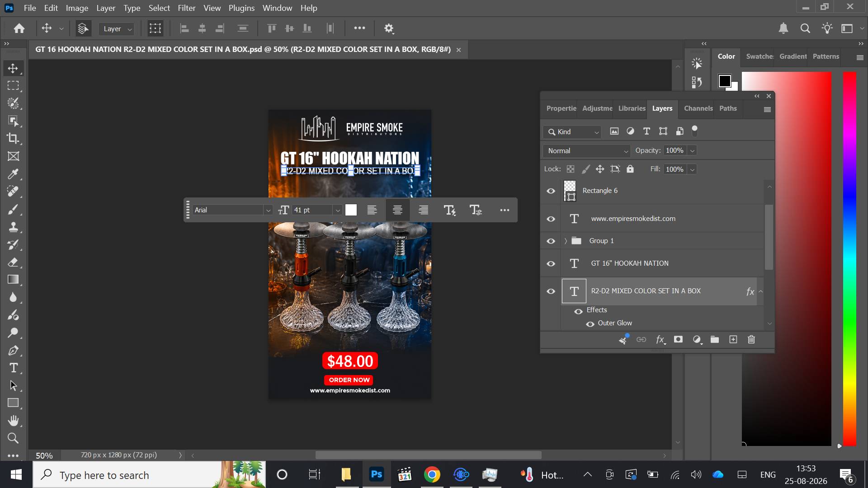Click the white text color swatch

pyautogui.click(x=351, y=210)
